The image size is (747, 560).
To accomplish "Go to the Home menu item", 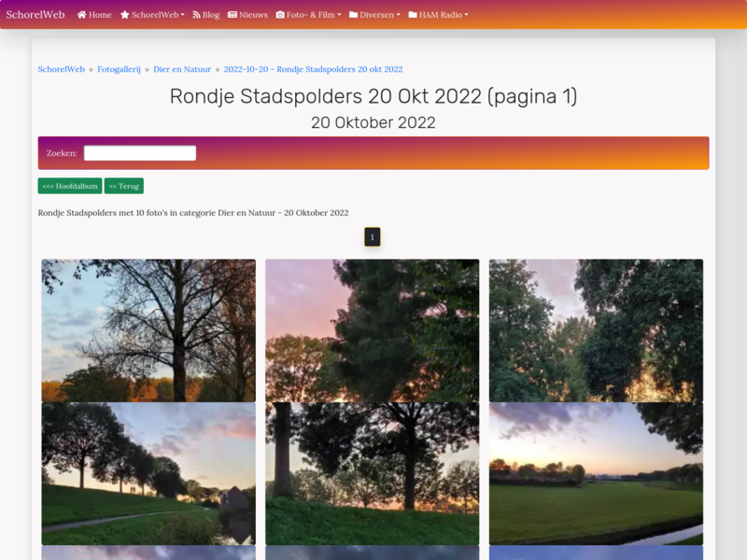I will (x=94, y=15).
